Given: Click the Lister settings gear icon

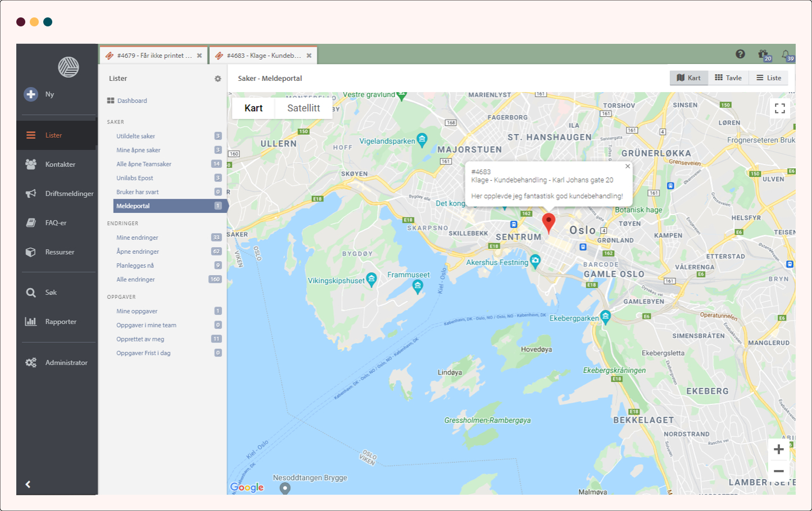Looking at the screenshot, I should [x=217, y=79].
